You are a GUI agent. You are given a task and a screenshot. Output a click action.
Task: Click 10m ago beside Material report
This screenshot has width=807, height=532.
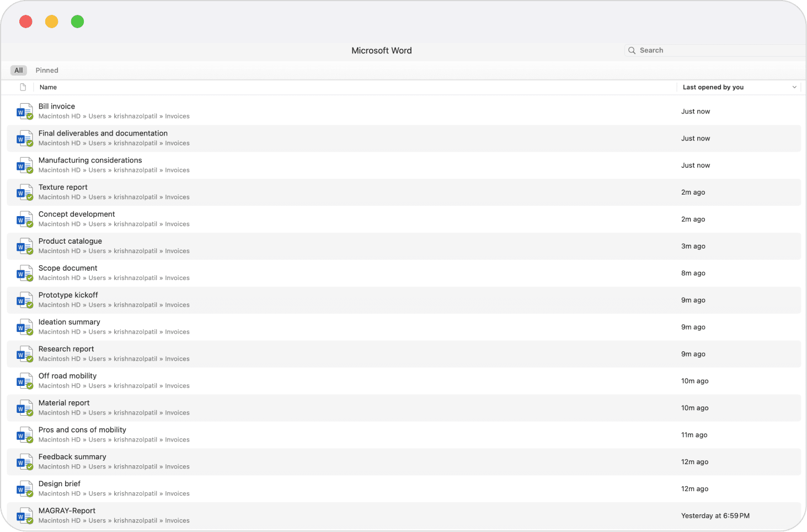pos(695,408)
